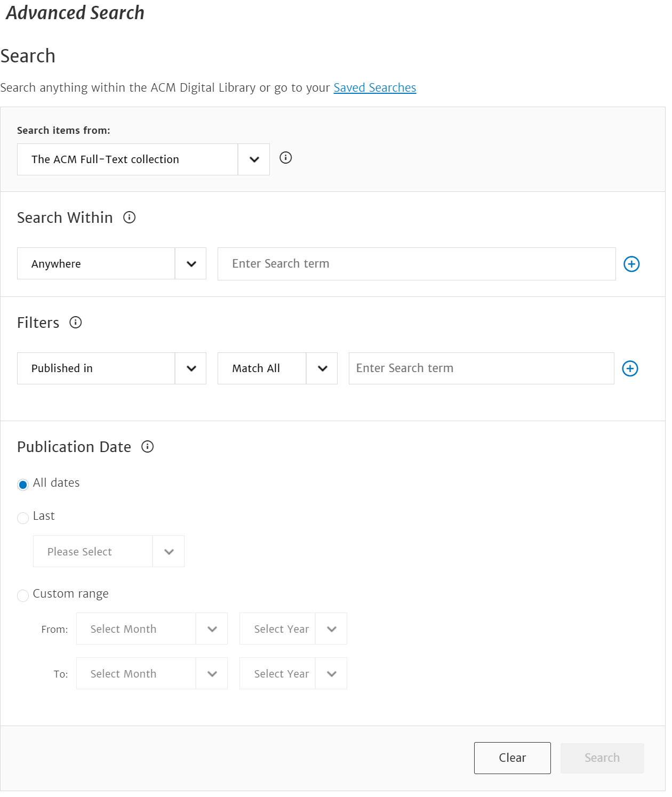Screen dimensions: 672x797
Task: Expand the ACM Full-Text collection dropdown
Action: [x=143, y=159]
